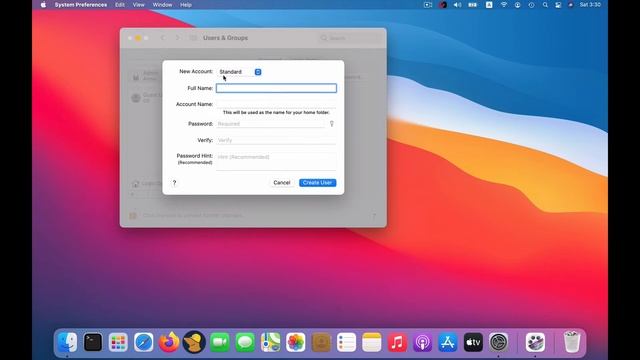Click the Password field

tap(271, 124)
